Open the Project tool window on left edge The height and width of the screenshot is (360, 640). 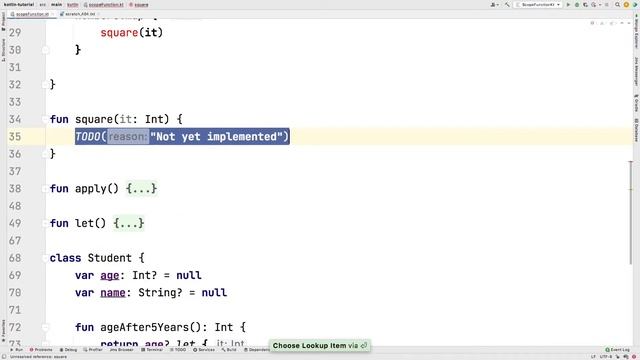pyautogui.click(x=3, y=21)
